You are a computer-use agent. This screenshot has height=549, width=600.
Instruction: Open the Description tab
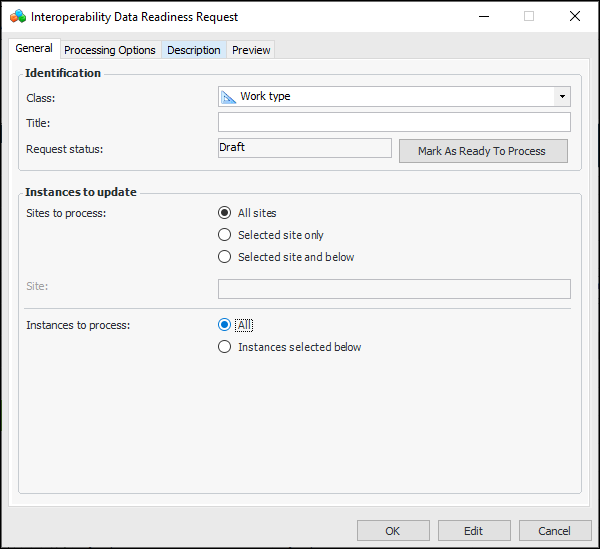coord(194,50)
